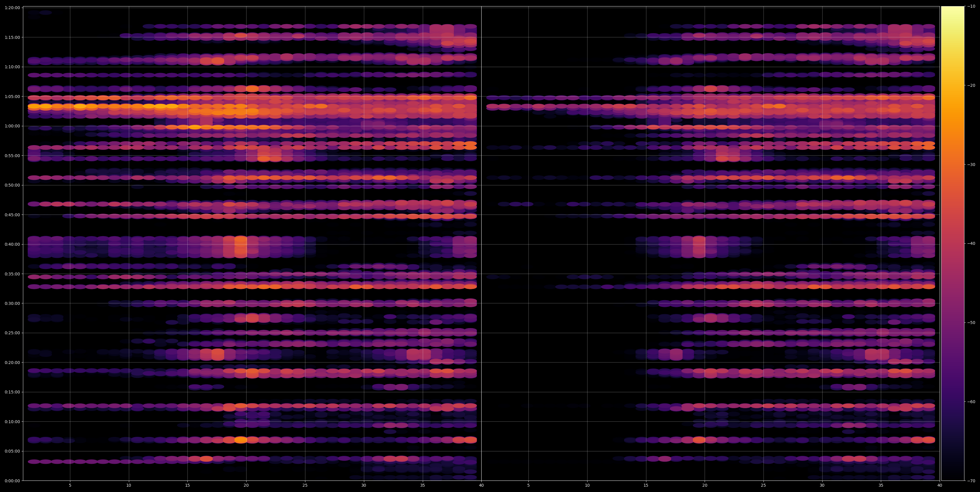This screenshot has height=492, width=980.
Task: Click x-axis label 30 of left plot
Action: [364, 486]
